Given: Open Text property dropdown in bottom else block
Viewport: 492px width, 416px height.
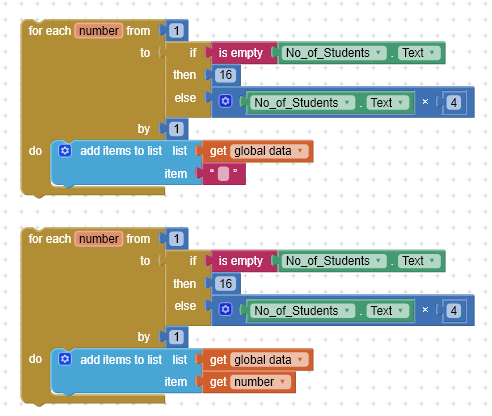Looking at the screenshot, I should 388,311.
